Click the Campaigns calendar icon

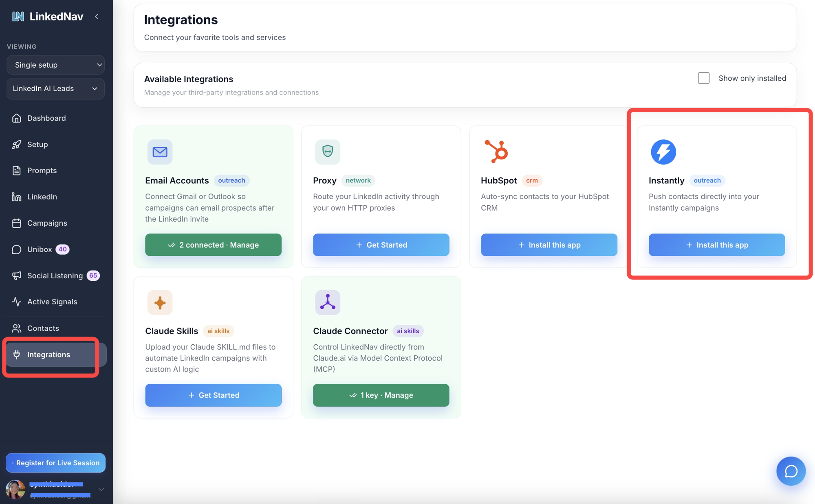[x=16, y=223]
